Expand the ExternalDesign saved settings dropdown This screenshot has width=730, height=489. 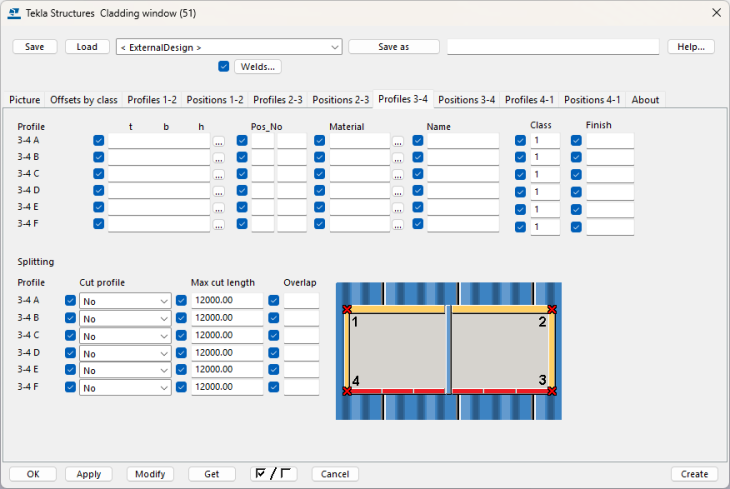(334, 47)
